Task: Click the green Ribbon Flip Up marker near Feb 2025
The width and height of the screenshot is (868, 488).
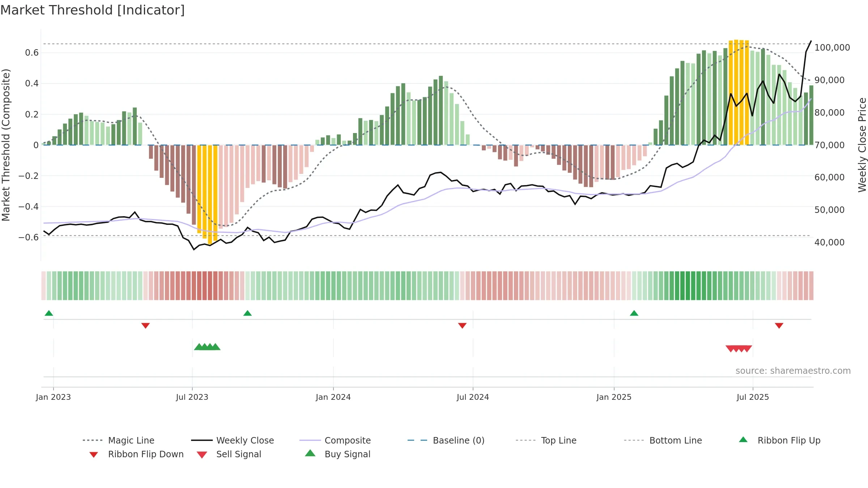Action: (634, 313)
